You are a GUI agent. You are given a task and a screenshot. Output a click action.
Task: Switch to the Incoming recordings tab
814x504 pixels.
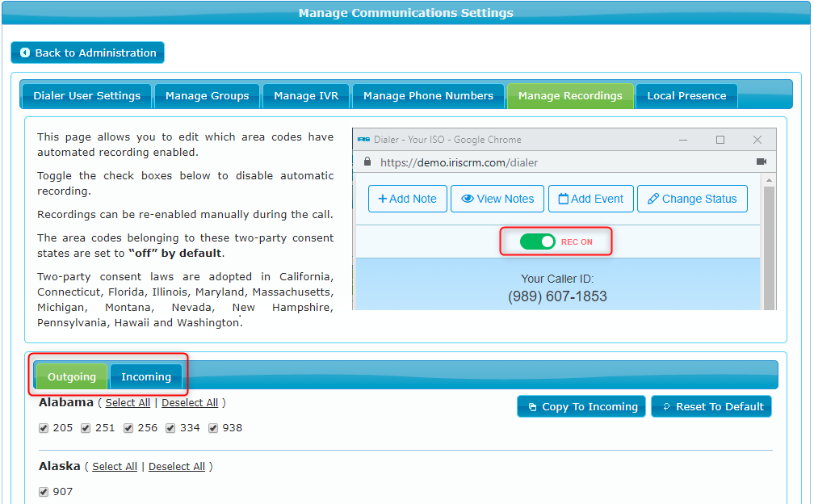coord(146,376)
